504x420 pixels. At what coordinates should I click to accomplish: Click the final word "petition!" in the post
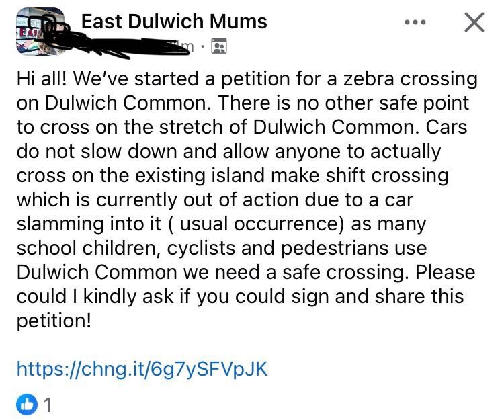coord(52,321)
